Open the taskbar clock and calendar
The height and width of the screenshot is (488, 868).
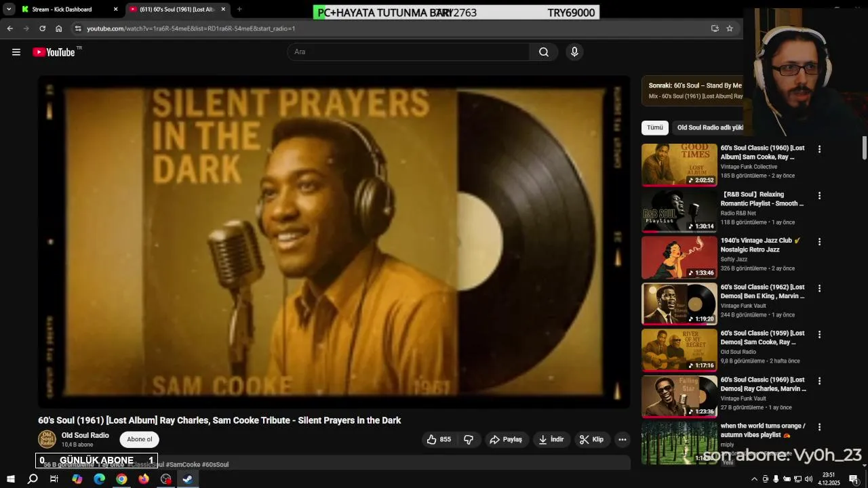tap(829, 479)
